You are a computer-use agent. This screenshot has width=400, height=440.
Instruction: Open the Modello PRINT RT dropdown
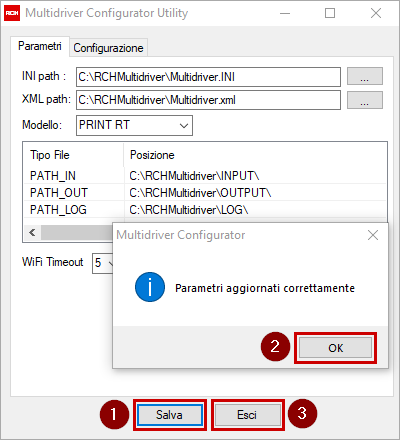134,125
